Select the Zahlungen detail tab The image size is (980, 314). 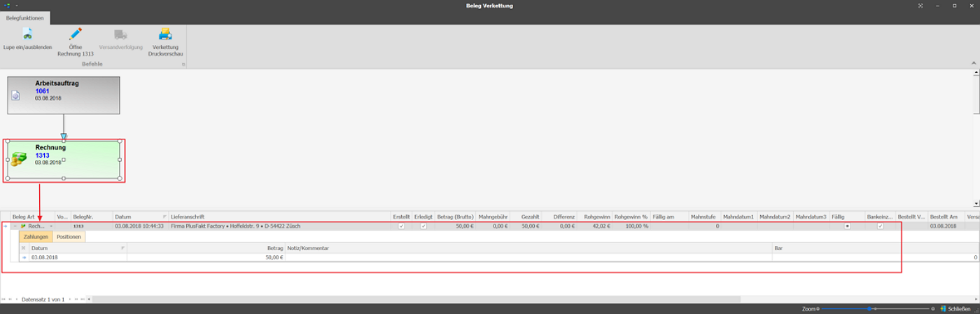(36, 237)
